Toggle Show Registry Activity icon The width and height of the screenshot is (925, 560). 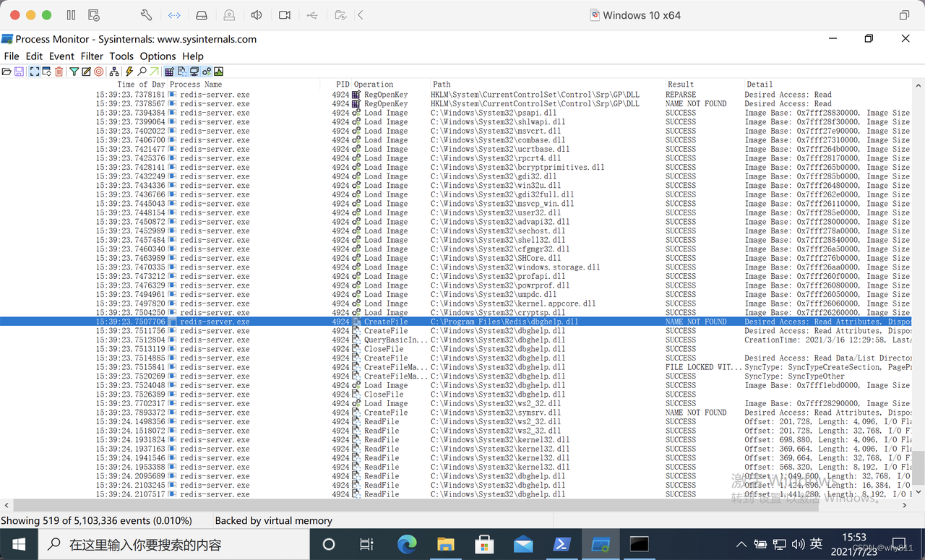click(169, 72)
